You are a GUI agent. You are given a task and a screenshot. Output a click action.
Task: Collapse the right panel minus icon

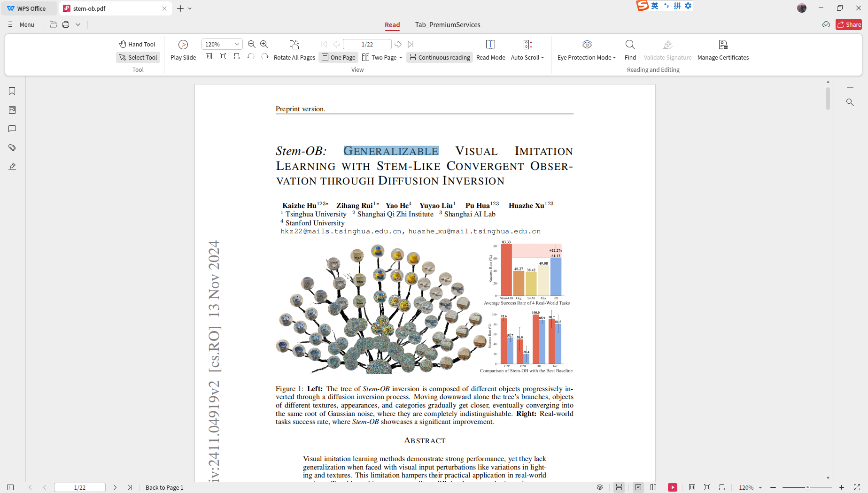[x=850, y=87]
